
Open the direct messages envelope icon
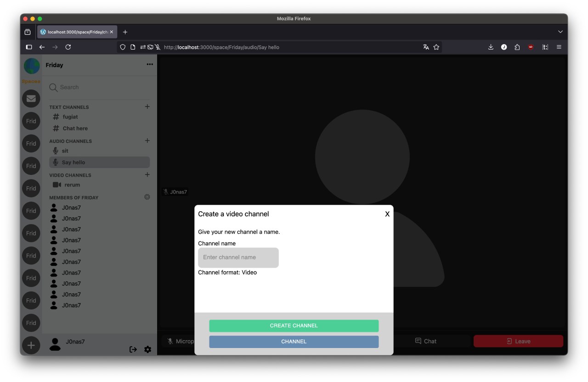[31, 98]
